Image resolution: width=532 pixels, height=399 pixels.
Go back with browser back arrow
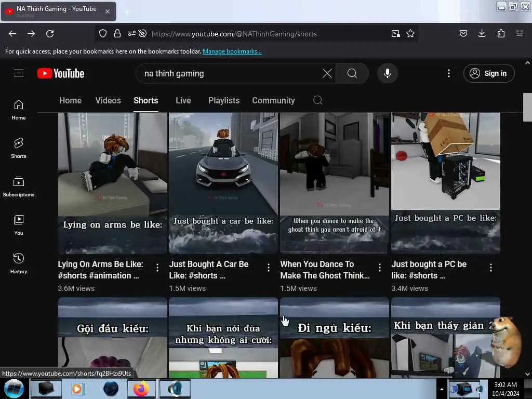[12, 34]
